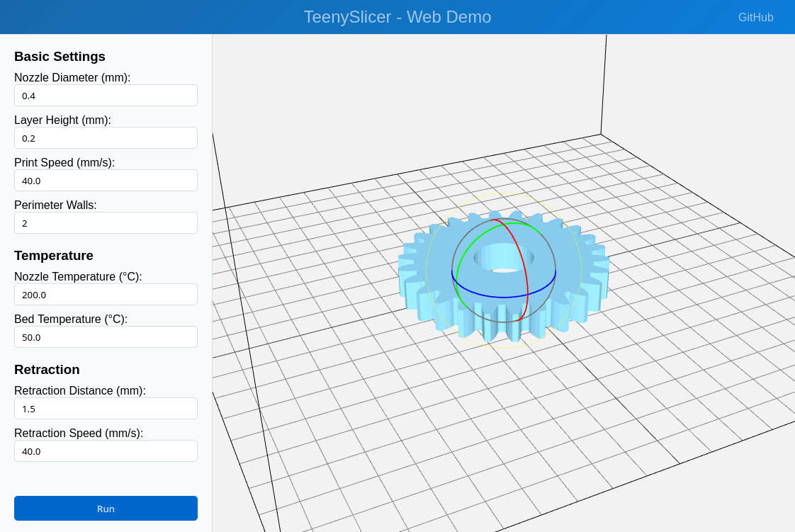Focus the Nozzle Temperature input
The width and height of the screenshot is (795, 532).
pyautogui.click(x=106, y=295)
